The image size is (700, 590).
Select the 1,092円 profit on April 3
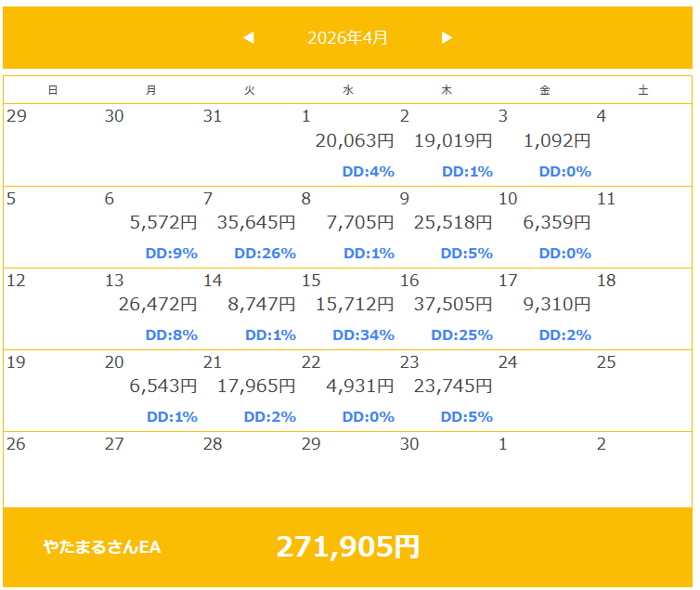point(557,141)
